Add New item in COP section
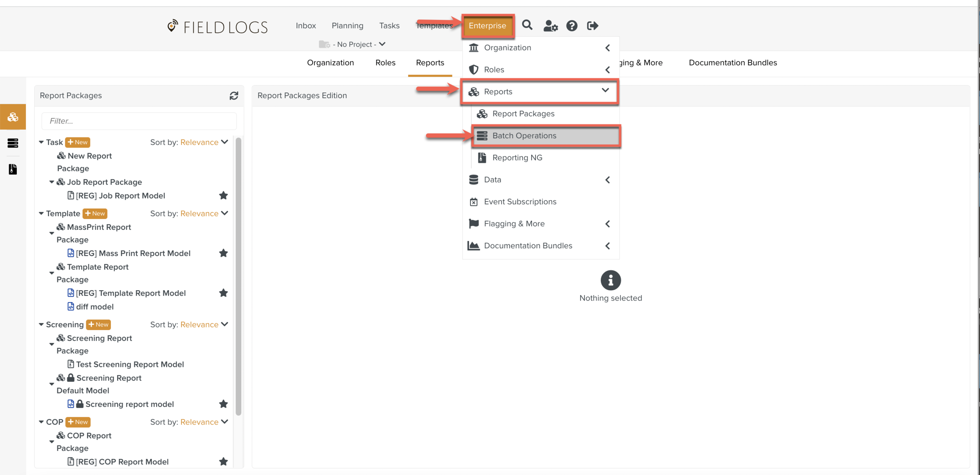This screenshot has height=475, width=980. (x=78, y=422)
